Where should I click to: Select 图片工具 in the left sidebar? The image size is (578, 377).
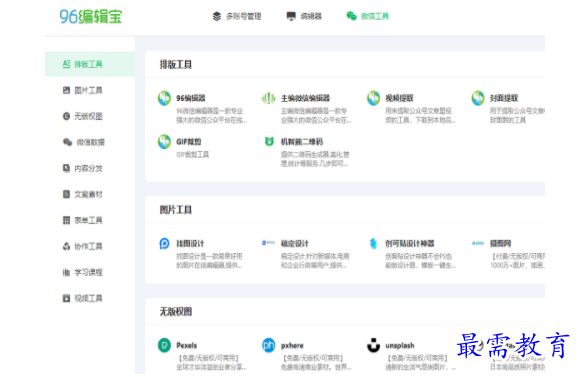[x=90, y=90]
